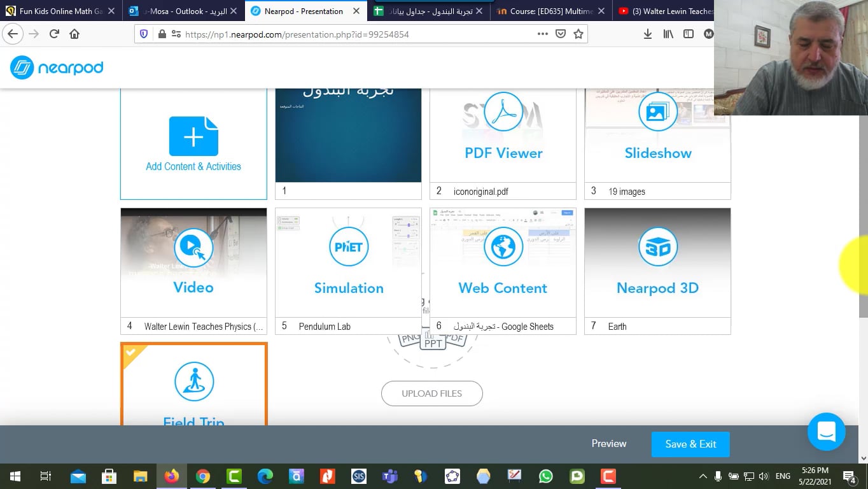Open the Firefox downloads arrow
The image size is (868, 489).
(x=648, y=34)
